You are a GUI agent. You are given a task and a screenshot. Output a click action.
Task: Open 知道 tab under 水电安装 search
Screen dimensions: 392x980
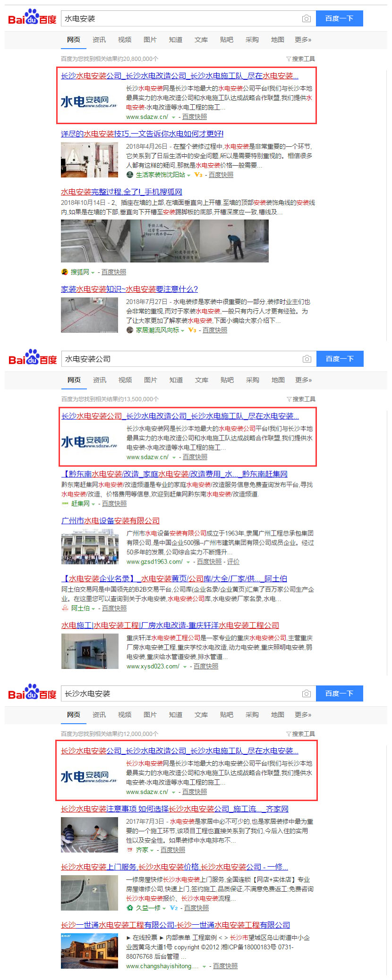pos(176,40)
